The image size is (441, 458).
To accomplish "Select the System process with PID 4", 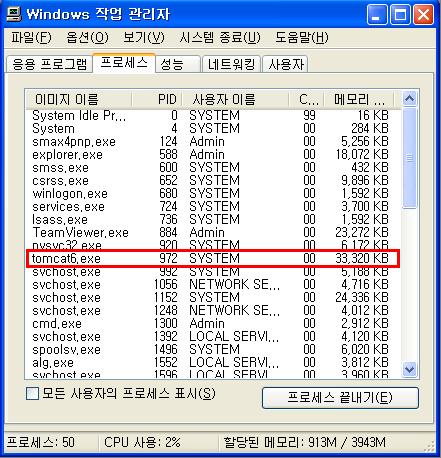I will (x=213, y=128).
